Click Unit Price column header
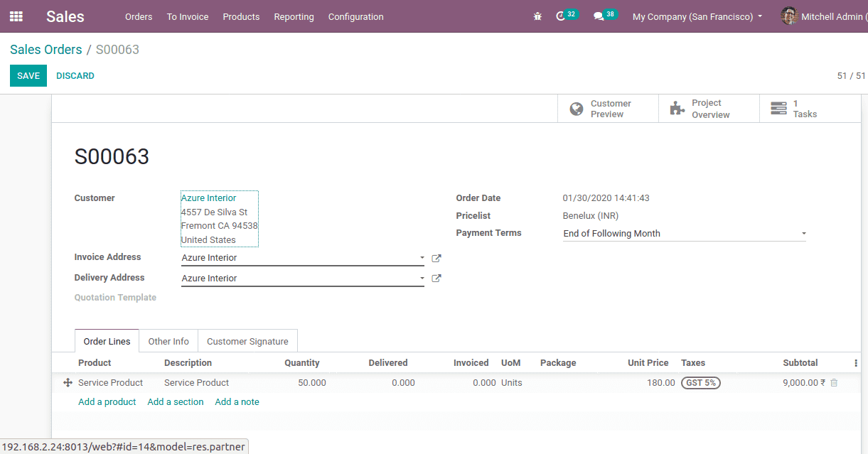This screenshot has width=868, height=454. coord(648,363)
